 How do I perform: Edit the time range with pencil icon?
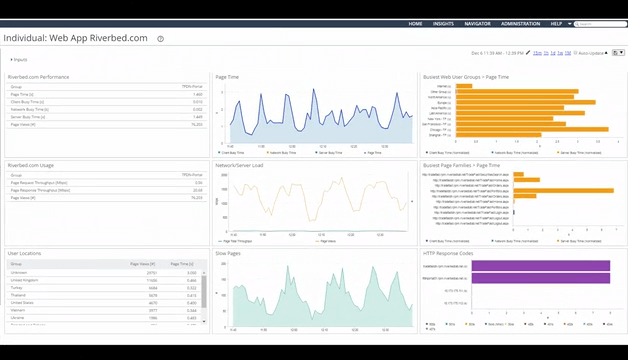528,53
